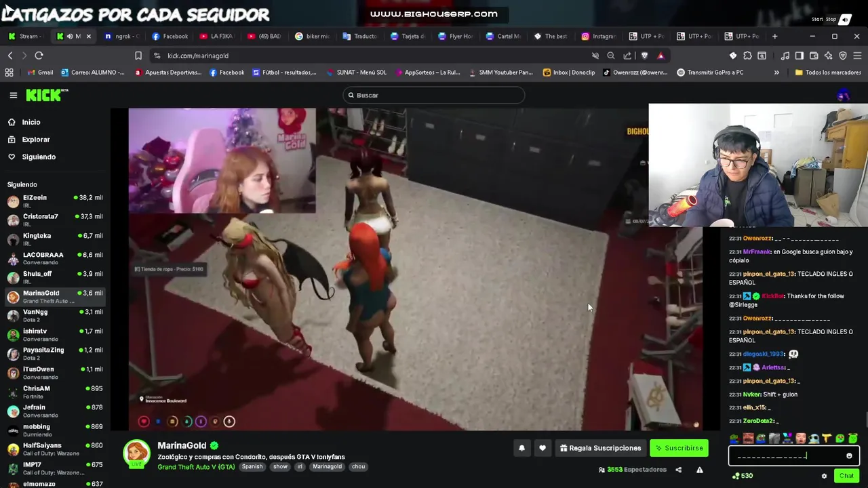The width and height of the screenshot is (868, 488).
Task: Open HalfSaiyans's channel in the following list
Action: click(x=55, y=449)
